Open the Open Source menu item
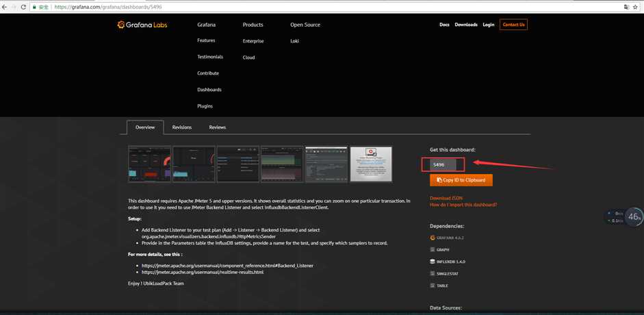 point(305,25)
